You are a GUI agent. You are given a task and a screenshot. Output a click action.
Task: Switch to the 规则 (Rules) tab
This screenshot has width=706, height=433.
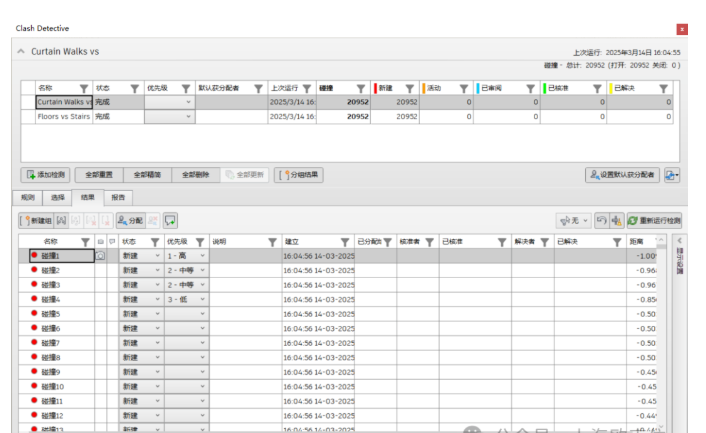coord(27,198)
